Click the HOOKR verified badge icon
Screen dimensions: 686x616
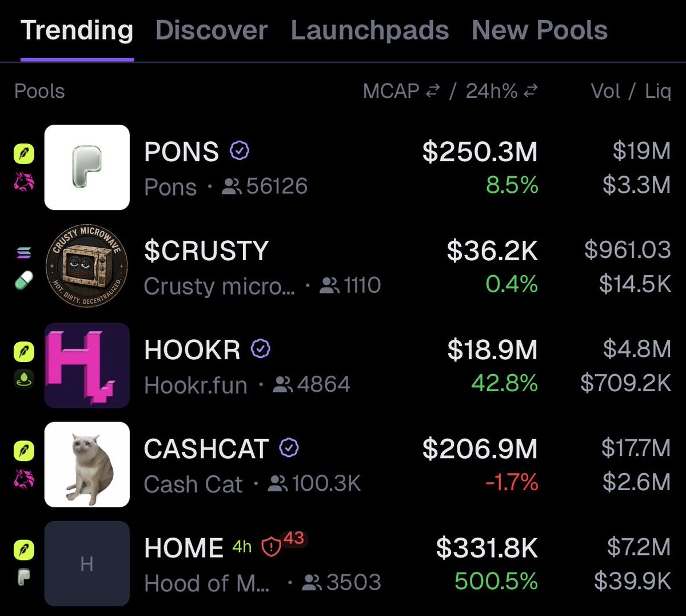tap(261, 348)
